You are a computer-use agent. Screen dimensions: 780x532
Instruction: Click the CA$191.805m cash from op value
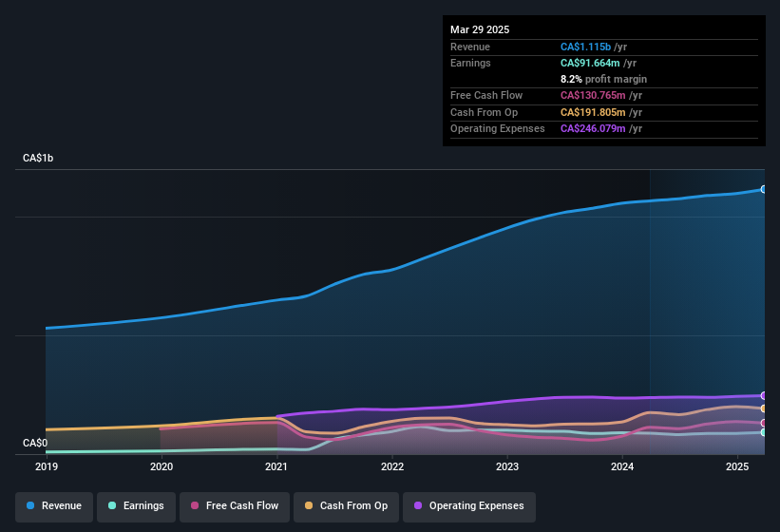(593, 112)
